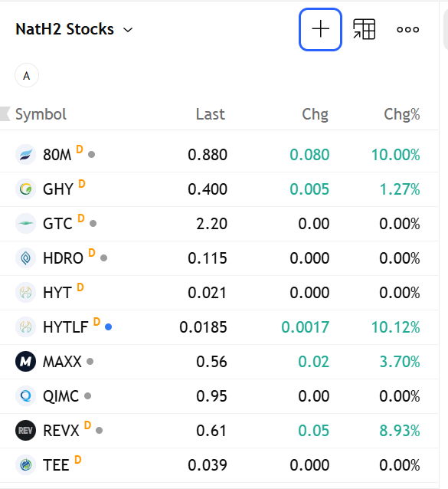Select the REVX symbol name

[61, 431]
